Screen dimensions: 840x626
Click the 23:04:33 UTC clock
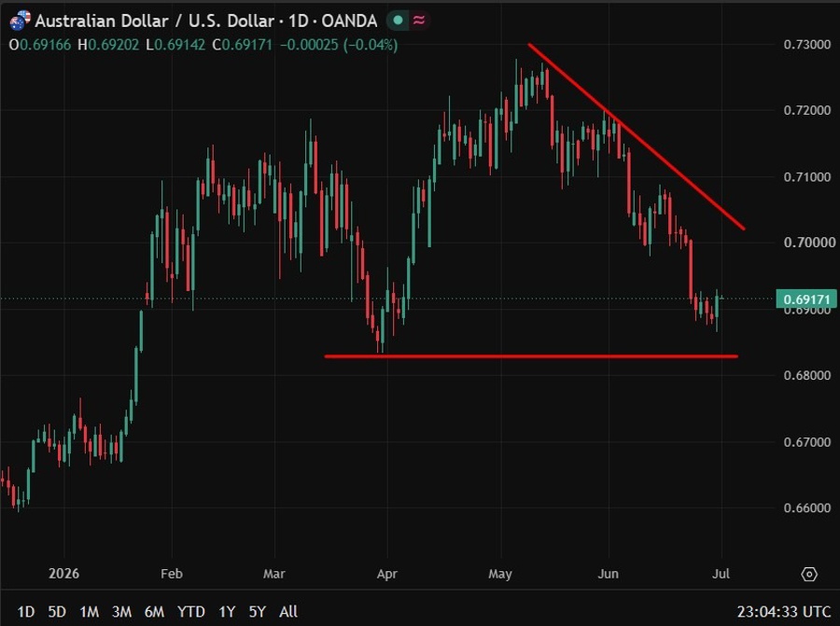(x=784, y=612)
